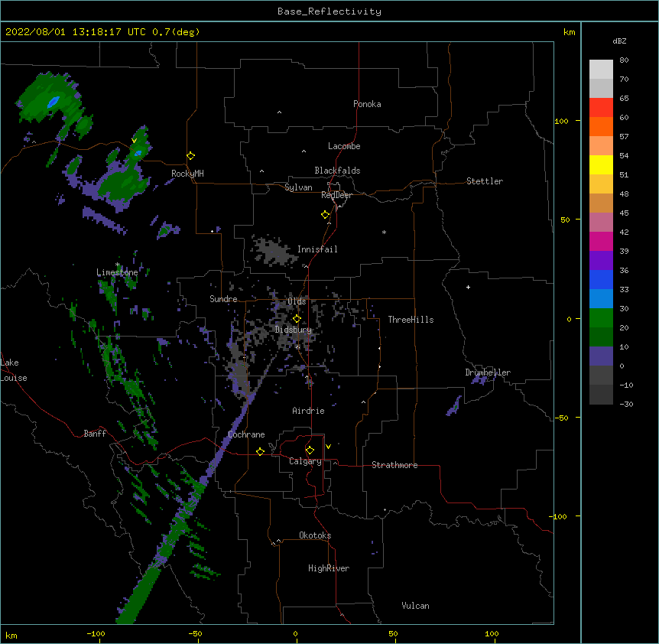Click the Innisfail city label
The width and height of the screenshot is (659, 644).
click(x=317, y=249)
